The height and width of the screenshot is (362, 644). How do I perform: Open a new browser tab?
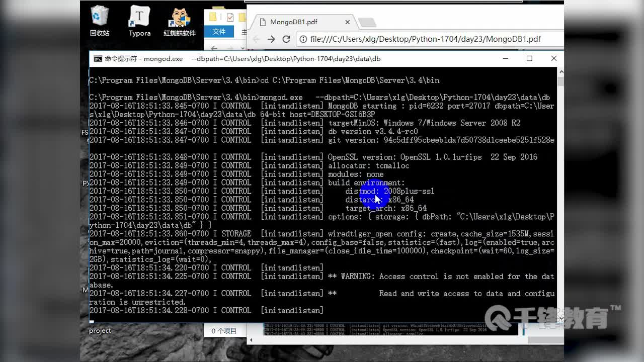pyautogui.click(x=367, y=22)
